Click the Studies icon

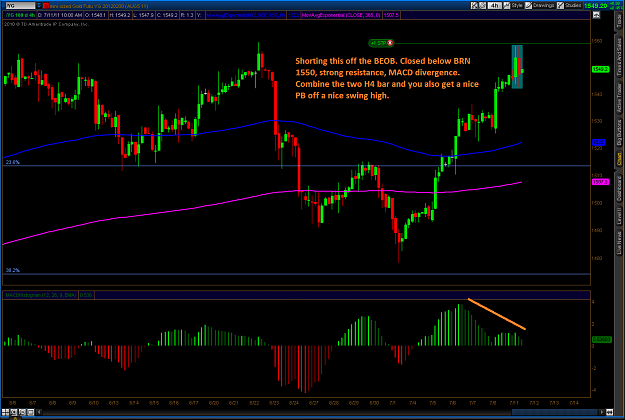pyautogui.click(x=560, y=5)
